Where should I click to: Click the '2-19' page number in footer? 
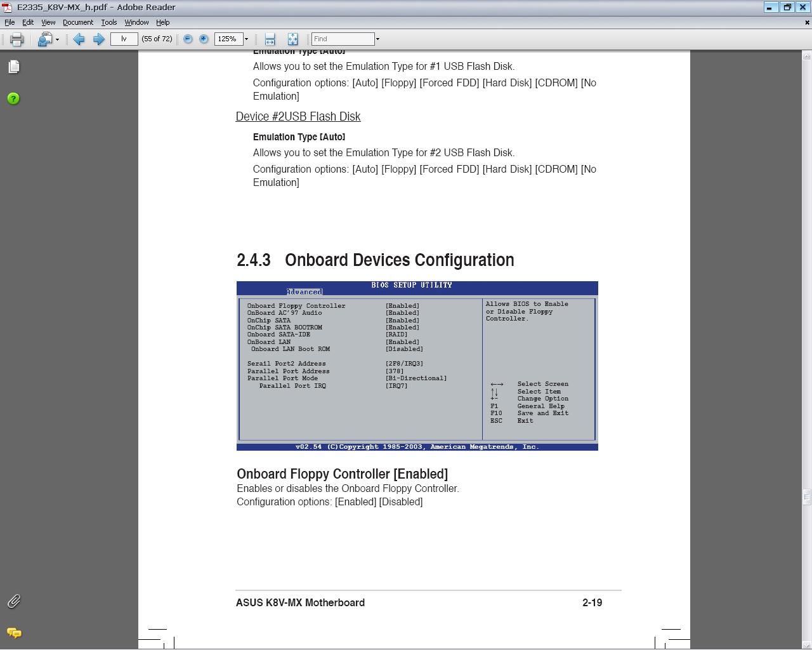click(x=593, y=602)
